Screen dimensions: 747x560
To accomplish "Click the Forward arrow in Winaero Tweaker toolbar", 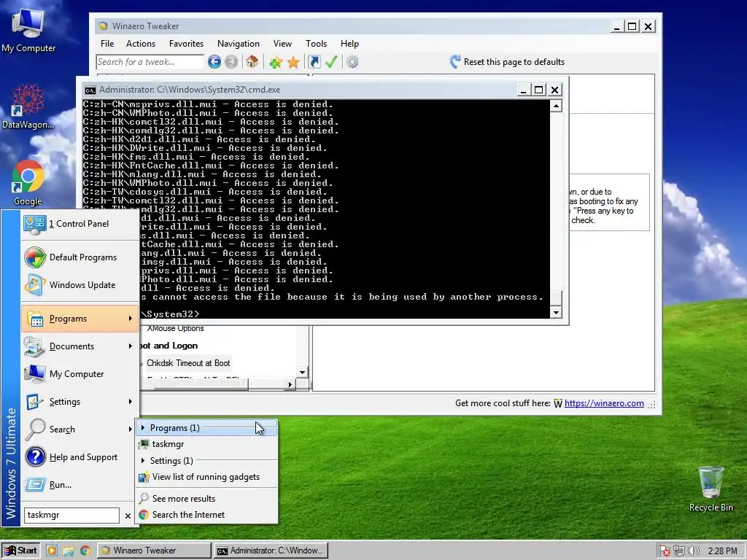I will pyautogui.click(x=231, y=62).
